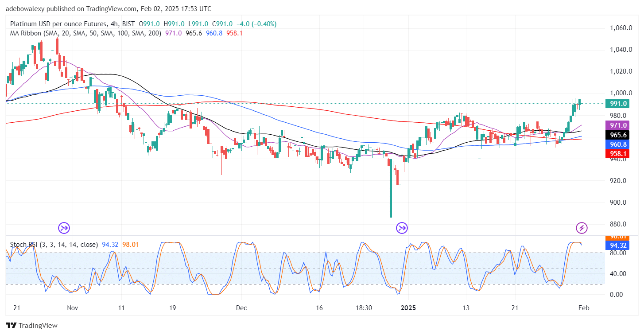The image size is (644, 335).
Task: Click the 40.00 Stoch RSI axis label
Action: click(x=617, y=273)
